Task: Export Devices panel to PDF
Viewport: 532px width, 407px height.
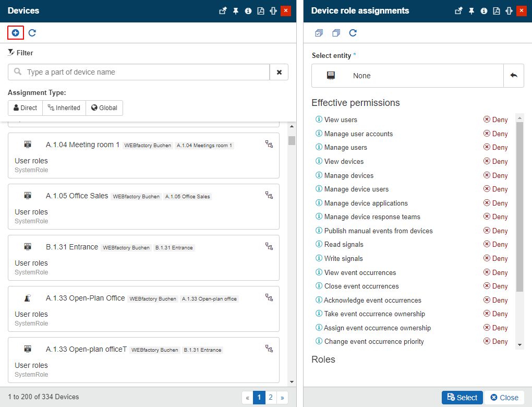Action: pos(261,11)
